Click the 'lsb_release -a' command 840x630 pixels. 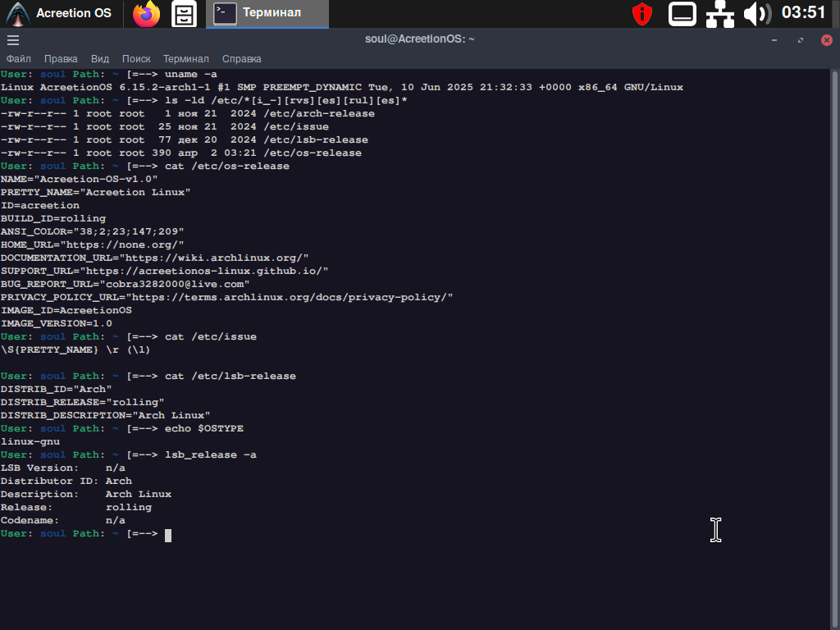click(x=211, y=454)
